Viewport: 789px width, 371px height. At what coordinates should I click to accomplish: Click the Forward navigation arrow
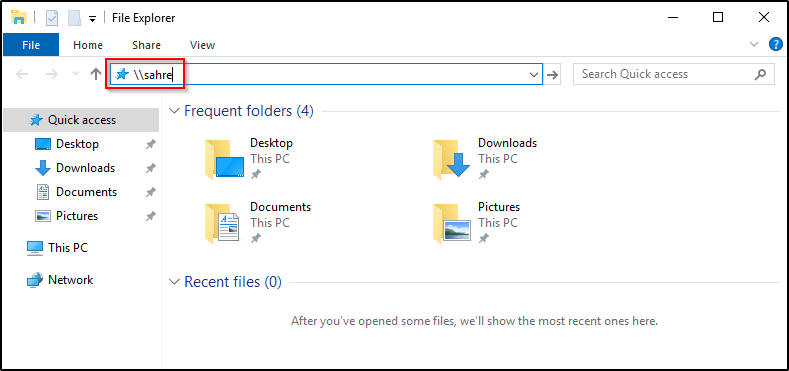pyautogui.click(x=52, y=75)
